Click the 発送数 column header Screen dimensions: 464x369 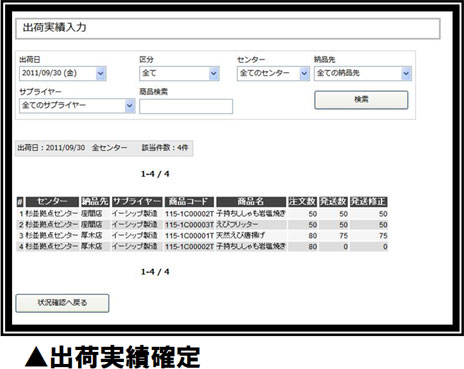point(333,202)
